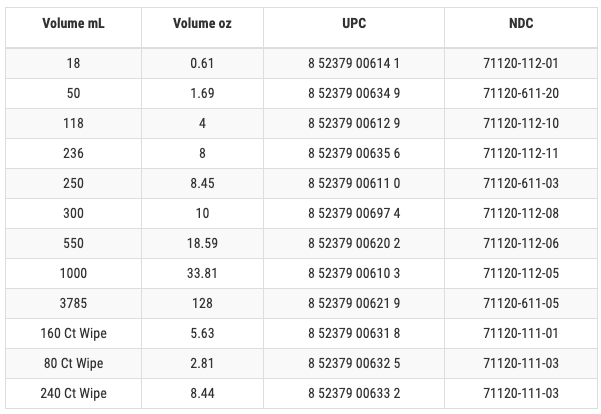Viewport: 601px width, 414px height.
Task: Click the UPC column header
Action: point(354,23)
